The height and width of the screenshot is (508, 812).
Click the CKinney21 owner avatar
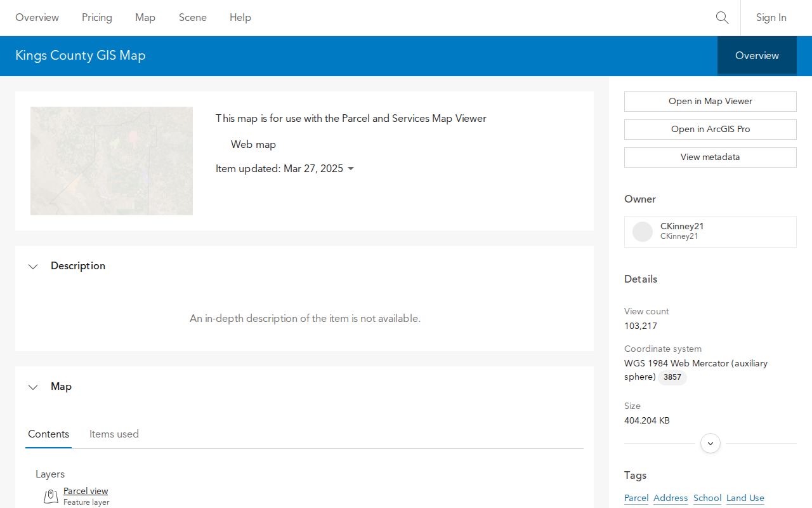coord(643,231)
